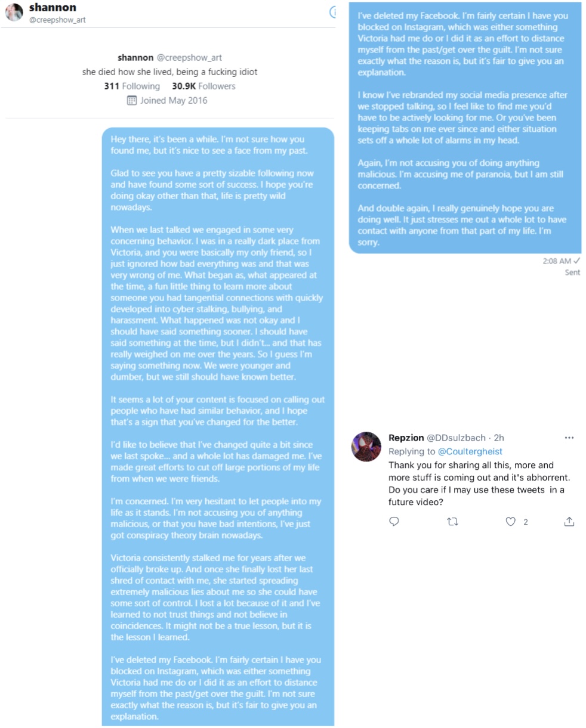Click the @creepshow_art handle in the profile card

(189, 57)
